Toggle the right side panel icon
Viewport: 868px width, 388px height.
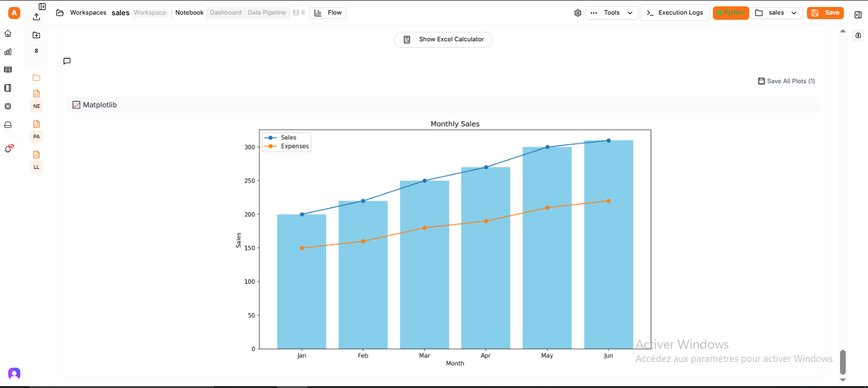pos(858,15)
